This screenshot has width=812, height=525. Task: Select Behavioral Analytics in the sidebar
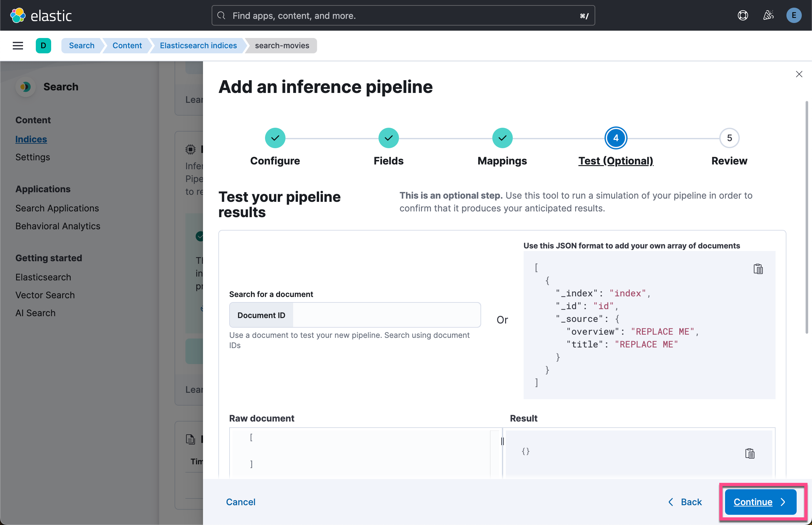57,226
